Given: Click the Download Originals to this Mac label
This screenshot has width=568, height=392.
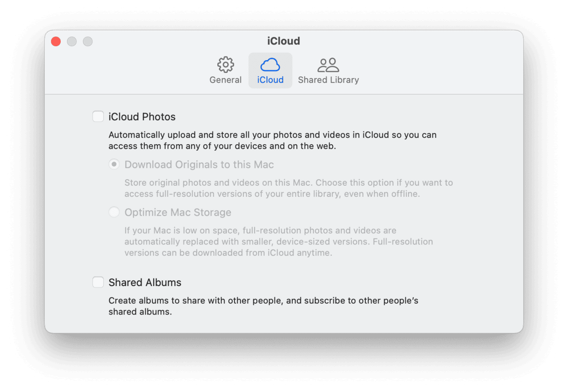Looking at the screenshot, I should pyautogui.click(x=199, y=165).
